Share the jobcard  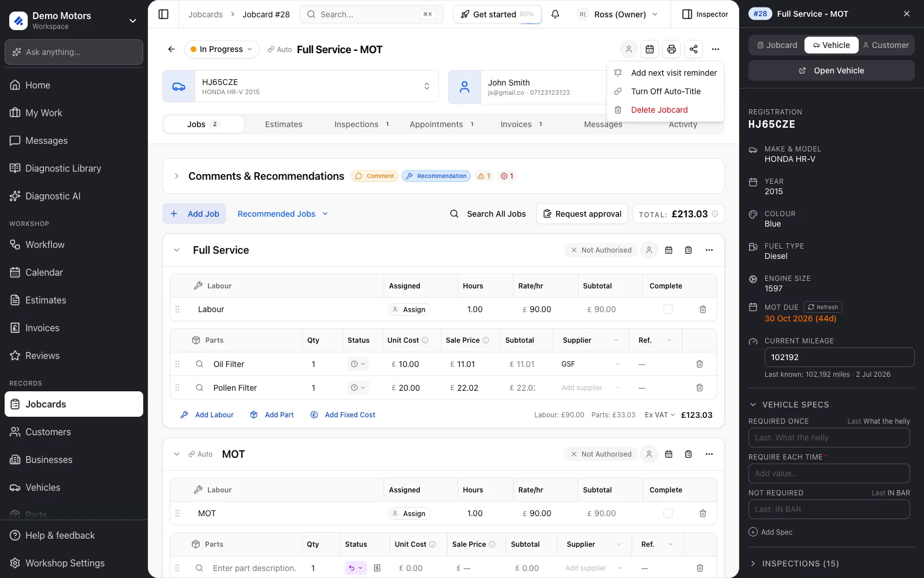click(694, 50)
